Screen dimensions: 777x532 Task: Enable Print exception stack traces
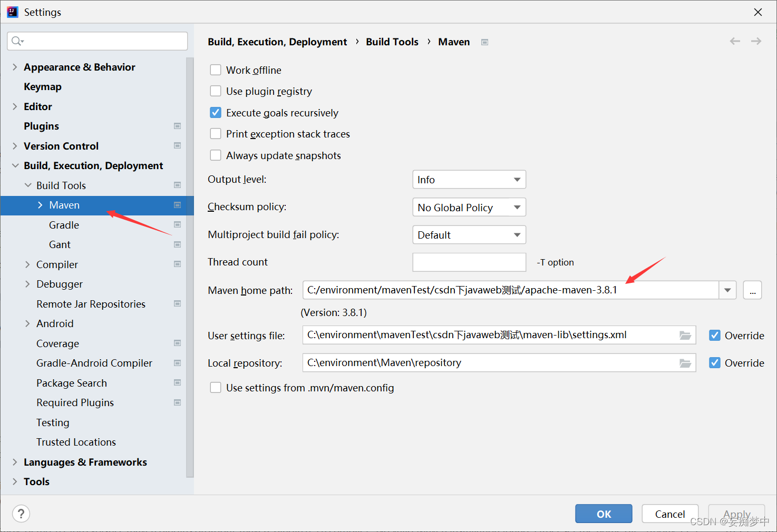216,134
